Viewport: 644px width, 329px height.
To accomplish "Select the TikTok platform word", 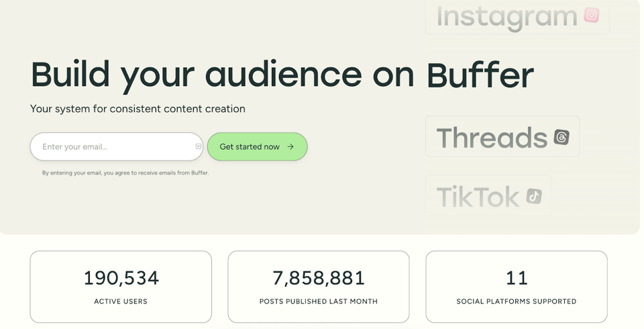I will [x=478, y=197].
